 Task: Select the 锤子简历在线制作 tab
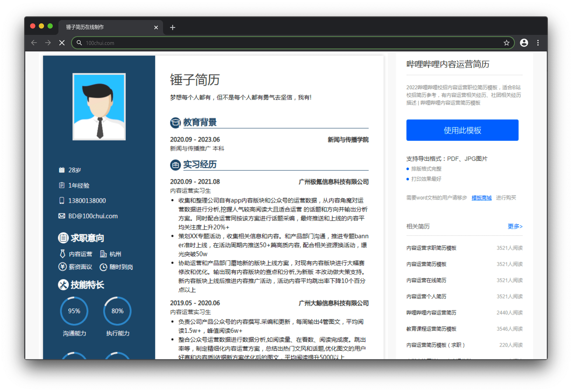click(111, 27)
